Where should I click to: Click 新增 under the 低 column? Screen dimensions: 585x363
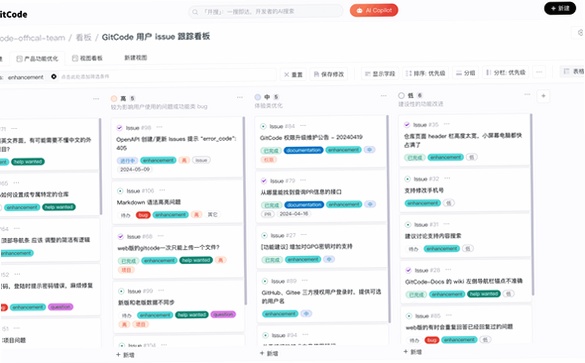pyautogui.click(x=413, y=352)
